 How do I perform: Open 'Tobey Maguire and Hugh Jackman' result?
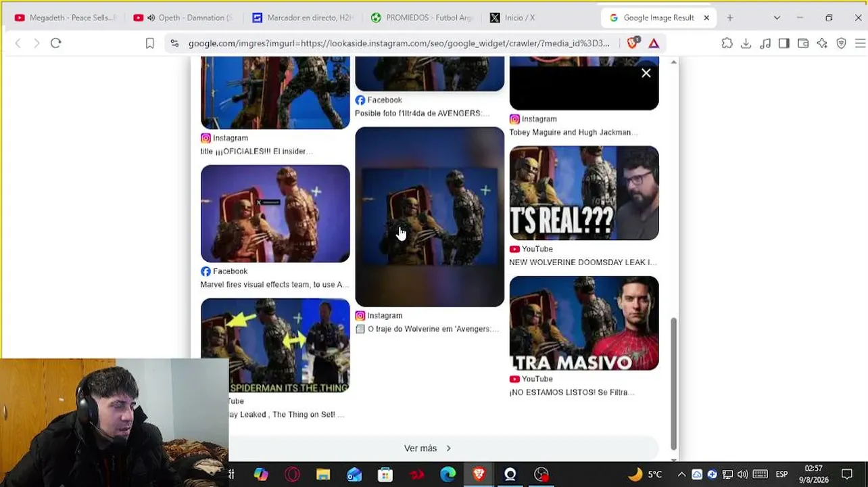573,133
